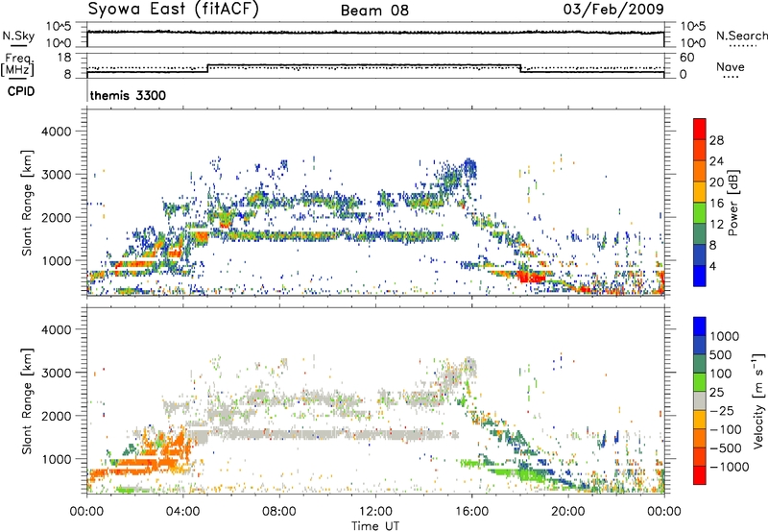This screenshot has height=532, width=768.
Task: Click the "Nave" legend label
Action: [730, 66]
